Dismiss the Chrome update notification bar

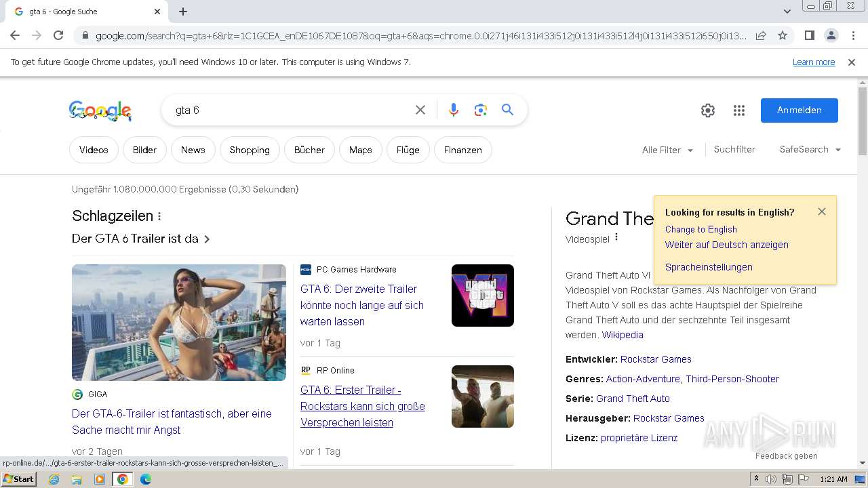[x=852, y=62]
